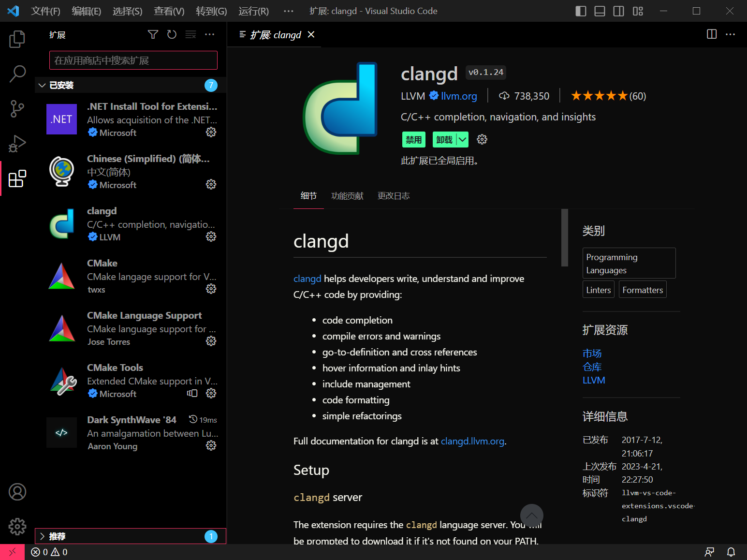747x560 pixels.
Task: Toggle the bottom panel layout button
Action: click(600, 11)
